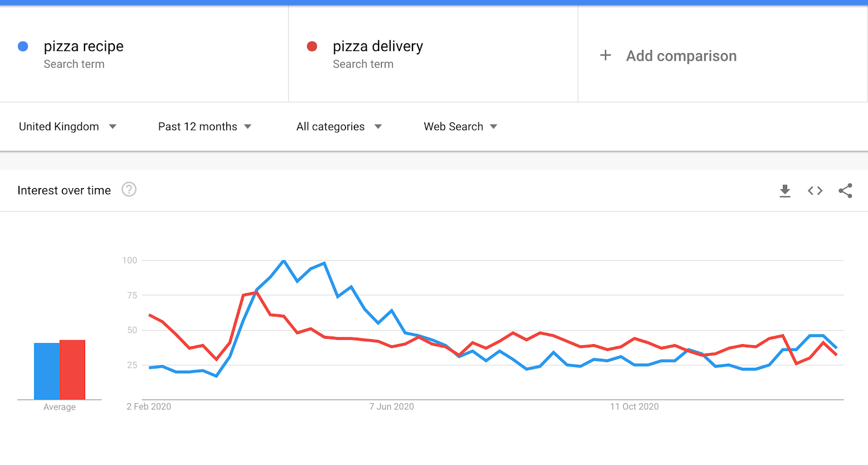Open the Interest over time help icon

coord(129,190)
